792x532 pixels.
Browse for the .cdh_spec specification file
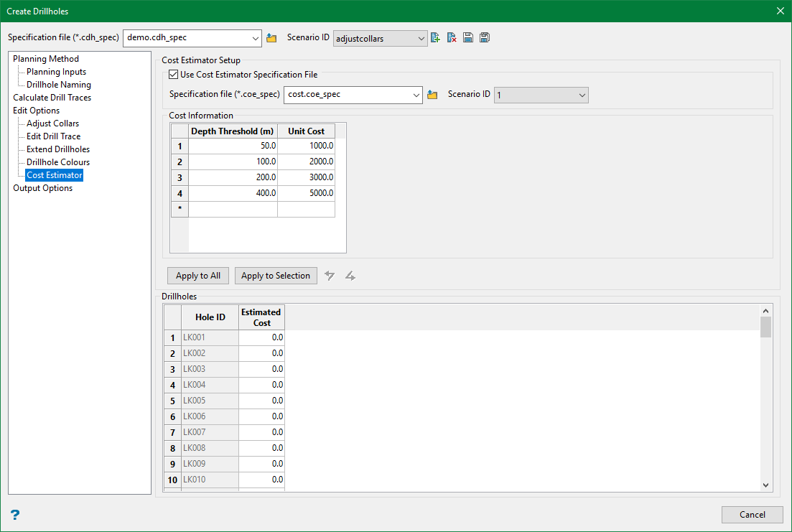click(x=271, y=38)
